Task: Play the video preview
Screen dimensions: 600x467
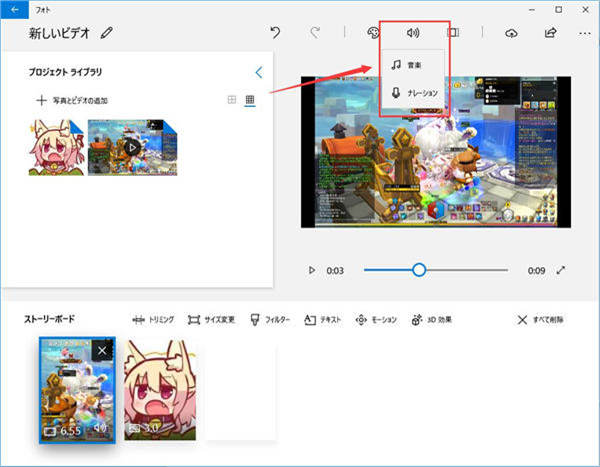Action: click(x=312, y=270)
